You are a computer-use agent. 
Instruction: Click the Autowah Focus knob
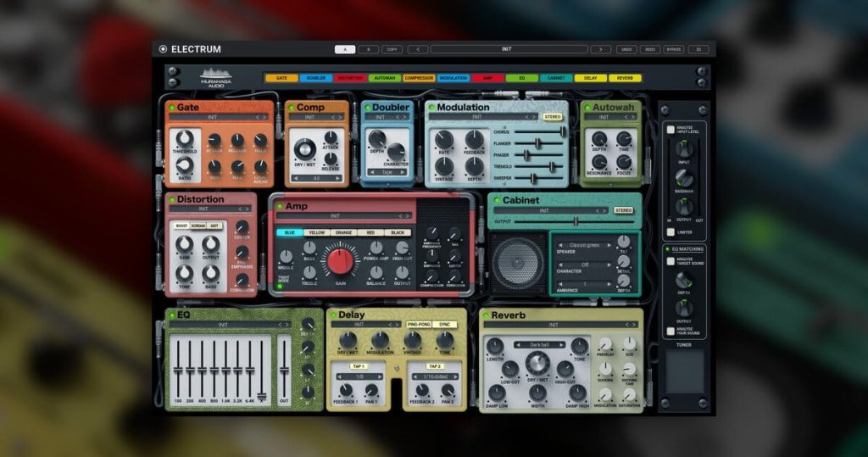624,162
